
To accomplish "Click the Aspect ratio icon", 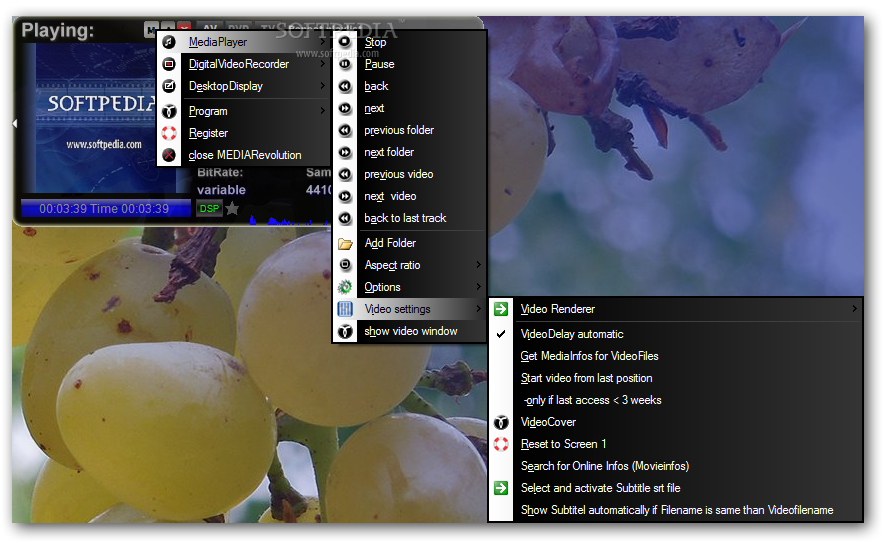I will coord(344,264).
